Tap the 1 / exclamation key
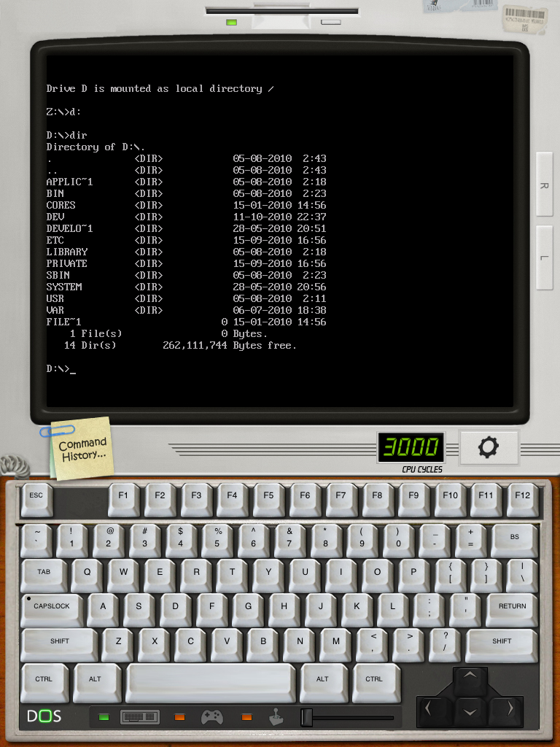Image resolution: width=560 pixels, height=747 pixels. 72,540
